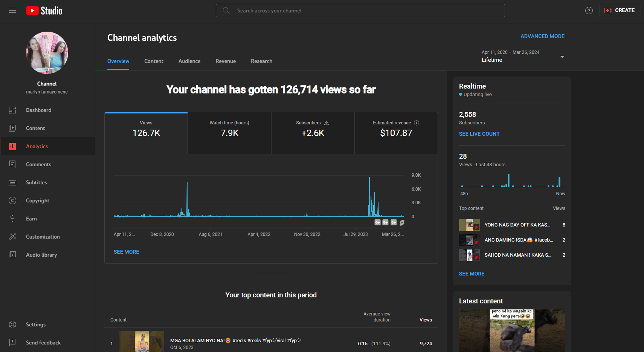Screen dimensions: 644x352
Task: Click the middle 9+ video marker on chart
Action: coord(385,222)
